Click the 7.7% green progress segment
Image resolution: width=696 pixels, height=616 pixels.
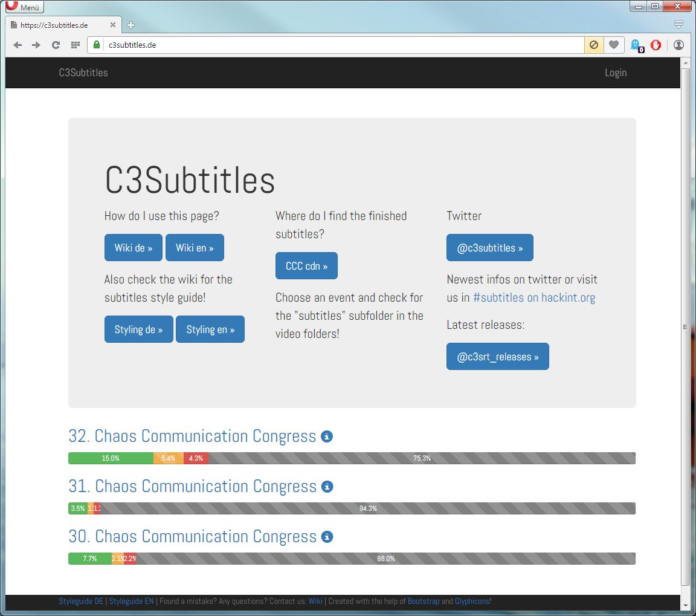click(x=90, y=558)
